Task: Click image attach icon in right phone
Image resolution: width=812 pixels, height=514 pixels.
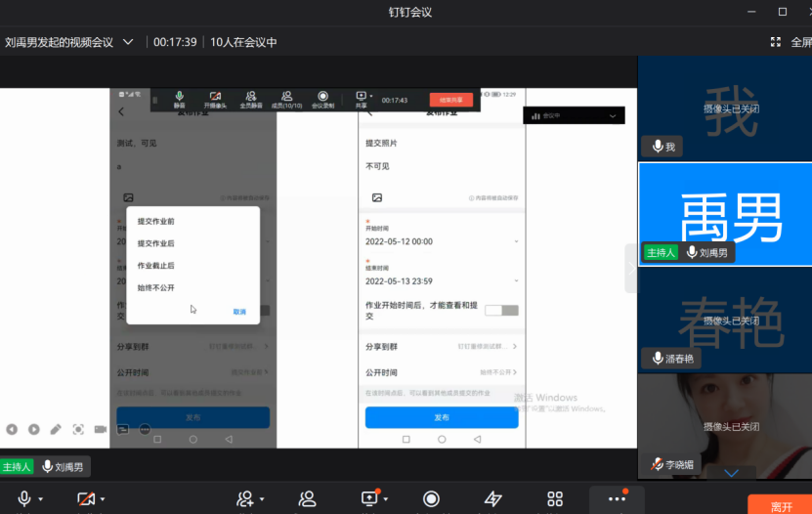Action: click(377, 197)
